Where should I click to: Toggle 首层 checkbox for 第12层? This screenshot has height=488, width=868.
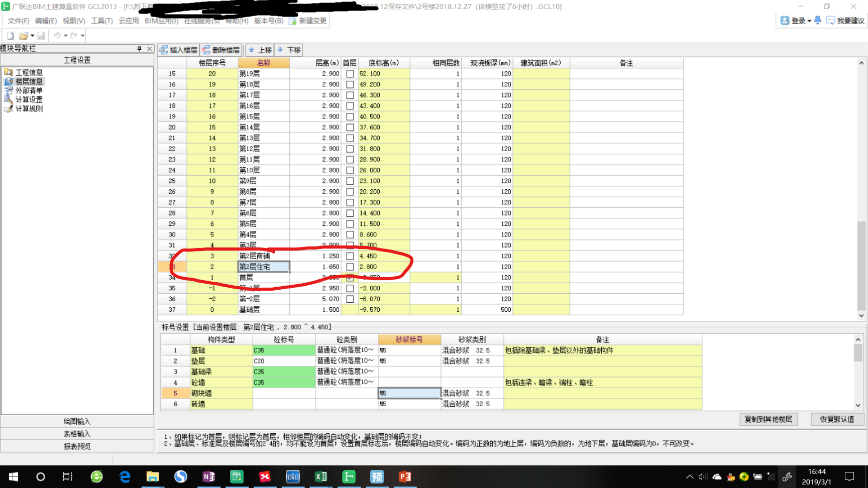coord(350,149)
